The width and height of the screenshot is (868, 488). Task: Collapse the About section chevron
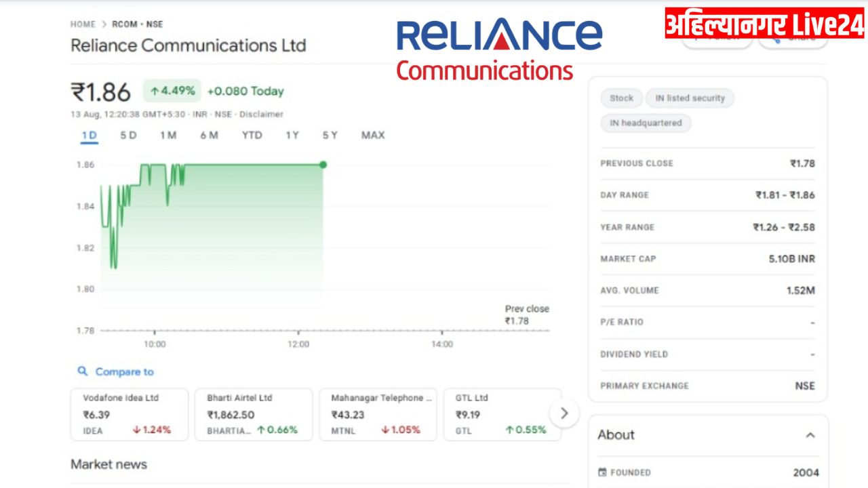click(x=810, y=435)
